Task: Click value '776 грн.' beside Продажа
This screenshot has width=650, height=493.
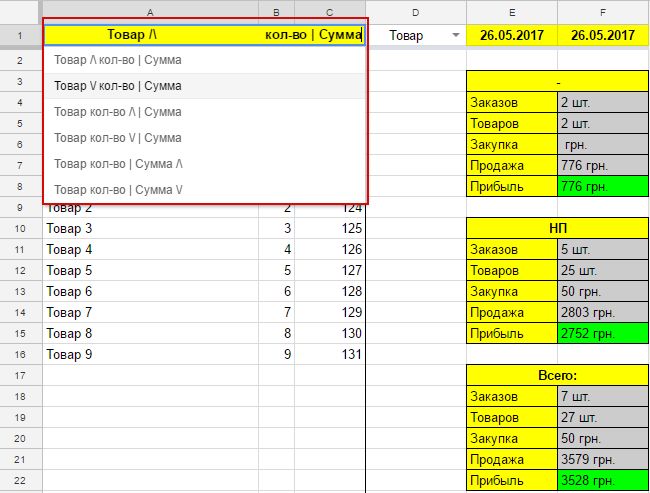Action: point(603,165)
